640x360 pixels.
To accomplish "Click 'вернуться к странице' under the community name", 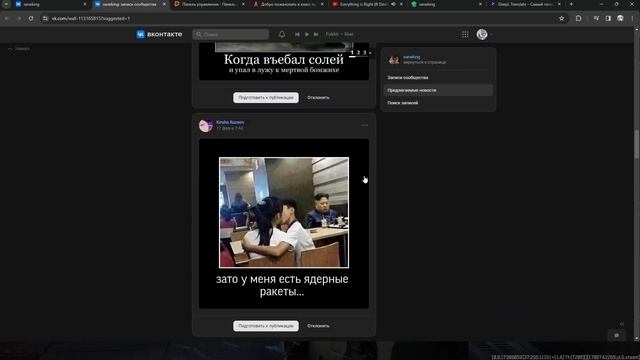I will click(x=425, y=62).
